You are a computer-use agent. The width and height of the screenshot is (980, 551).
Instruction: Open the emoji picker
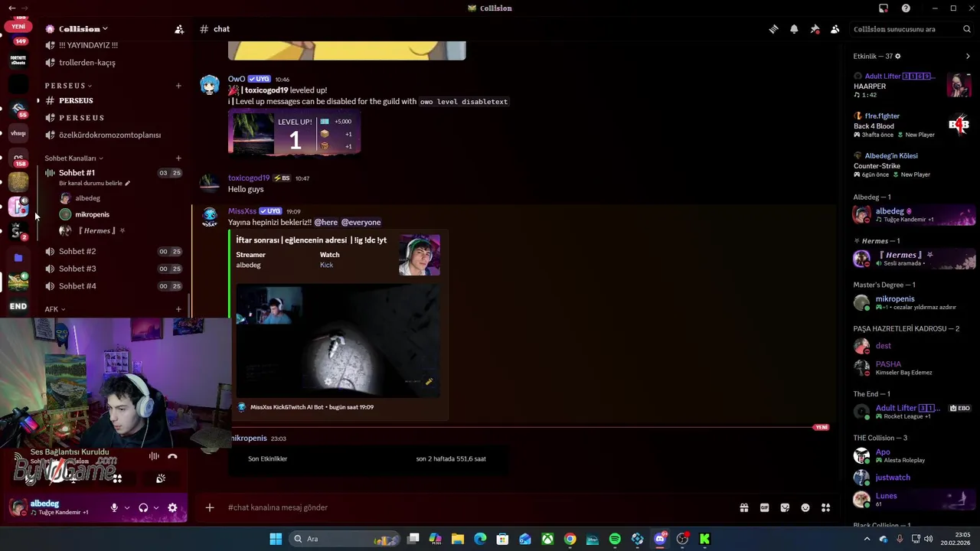(805, 507)
